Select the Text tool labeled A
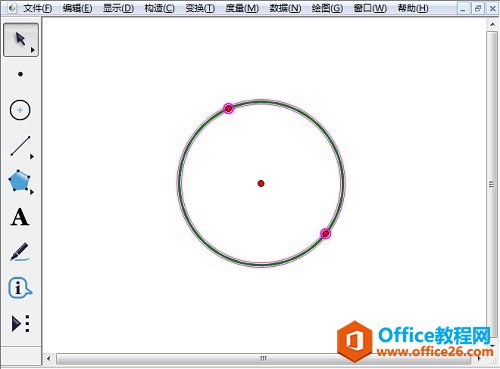 20,217
